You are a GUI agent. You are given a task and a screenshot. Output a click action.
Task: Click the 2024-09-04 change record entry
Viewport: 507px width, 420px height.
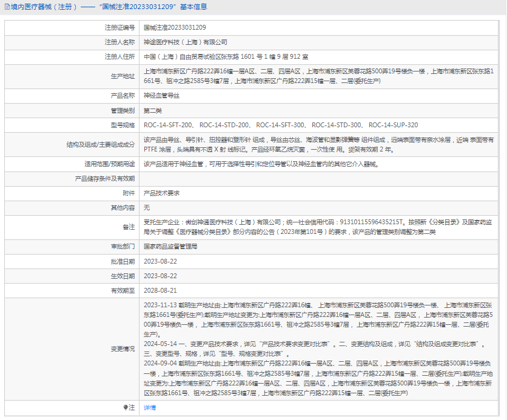coord(318,378)
